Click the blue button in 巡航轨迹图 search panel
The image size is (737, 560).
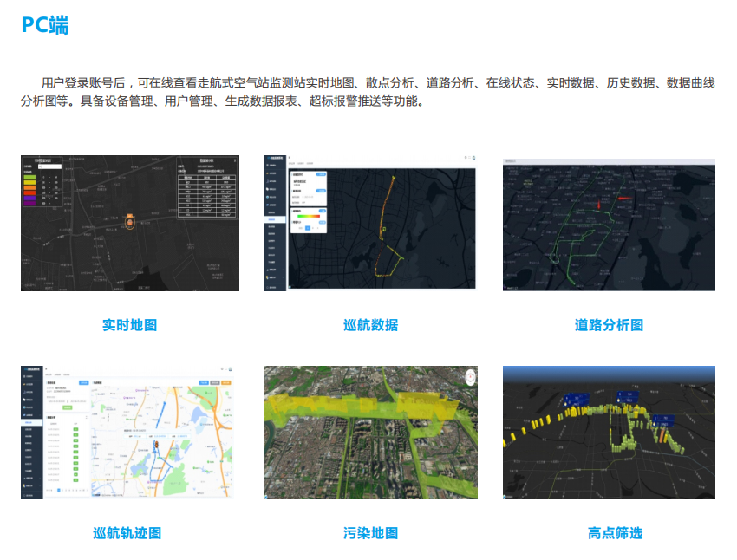pos(83,382)
